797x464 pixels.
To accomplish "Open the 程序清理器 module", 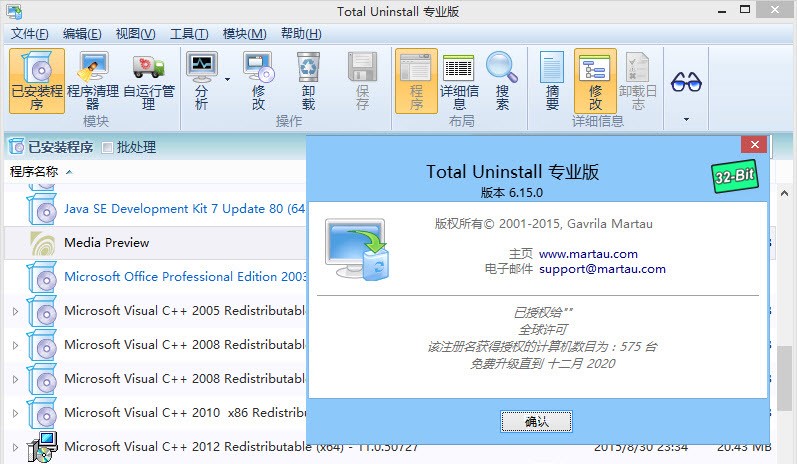I will 93,81.
